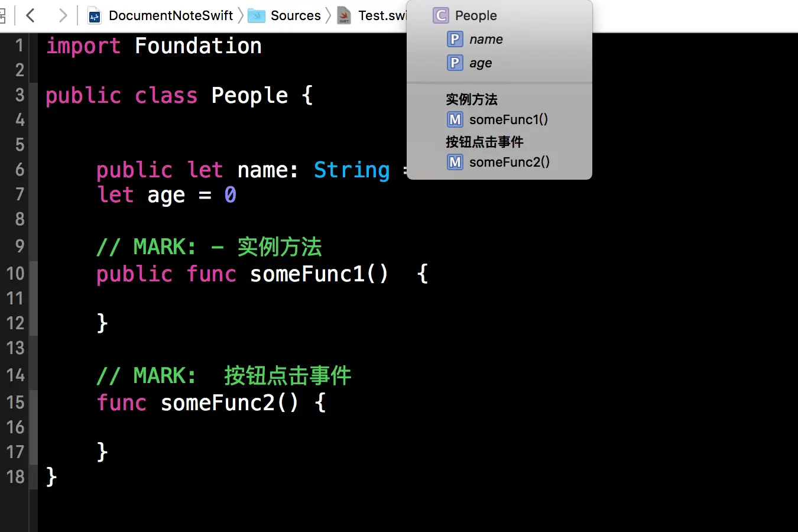Click line number 1 in the gutter
The height and width of the screenshot is (532, 798).
pyautogui.click(x=20, y=46)
